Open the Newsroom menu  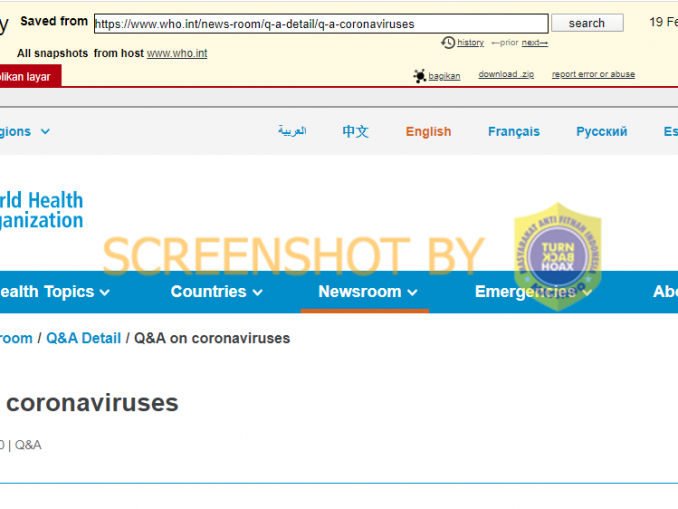(368, 292)
